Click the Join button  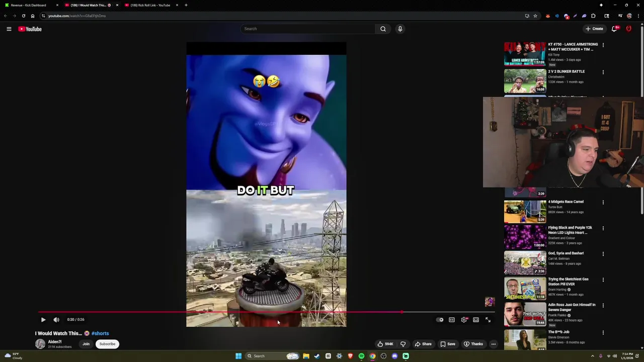pyautogui.click(x=86, y=344)
